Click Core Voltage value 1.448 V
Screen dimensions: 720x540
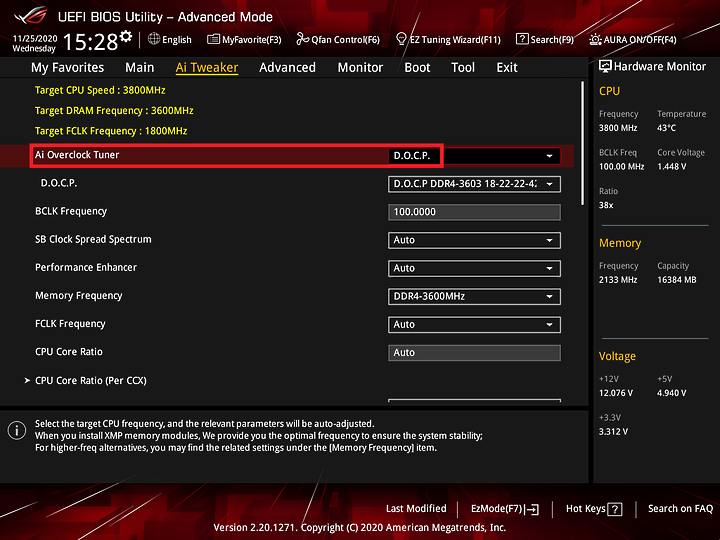tap(672, 167)
